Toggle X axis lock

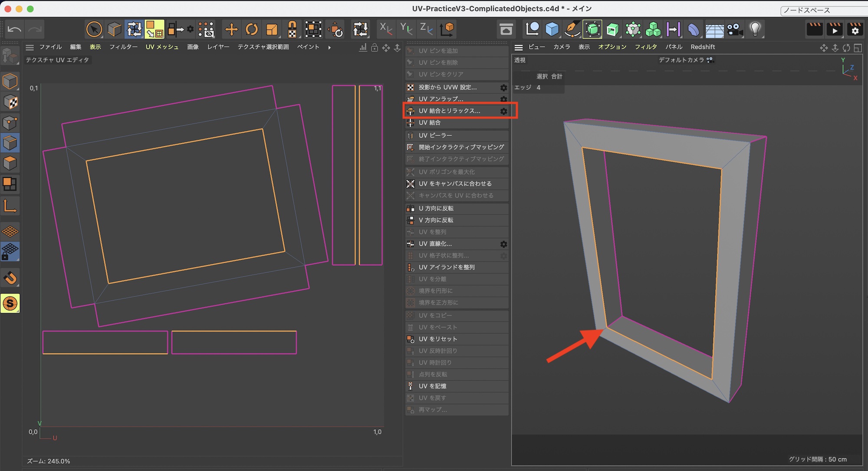coord(385,30)
